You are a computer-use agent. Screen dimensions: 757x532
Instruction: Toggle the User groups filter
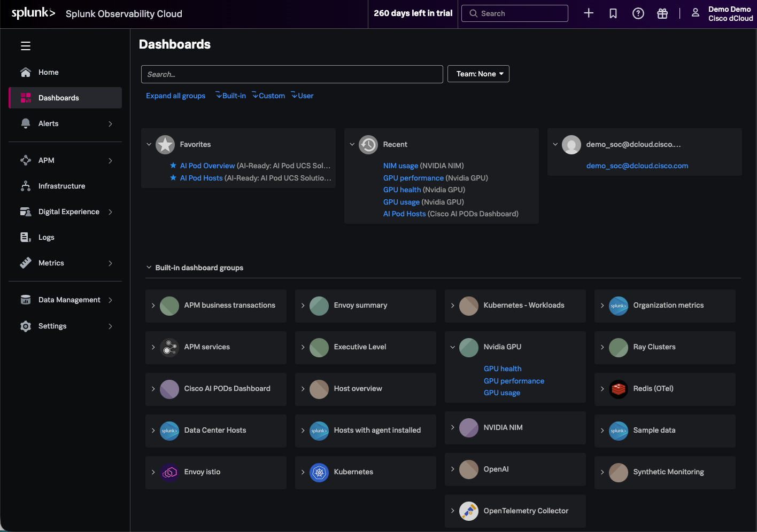tap(303, 96)
